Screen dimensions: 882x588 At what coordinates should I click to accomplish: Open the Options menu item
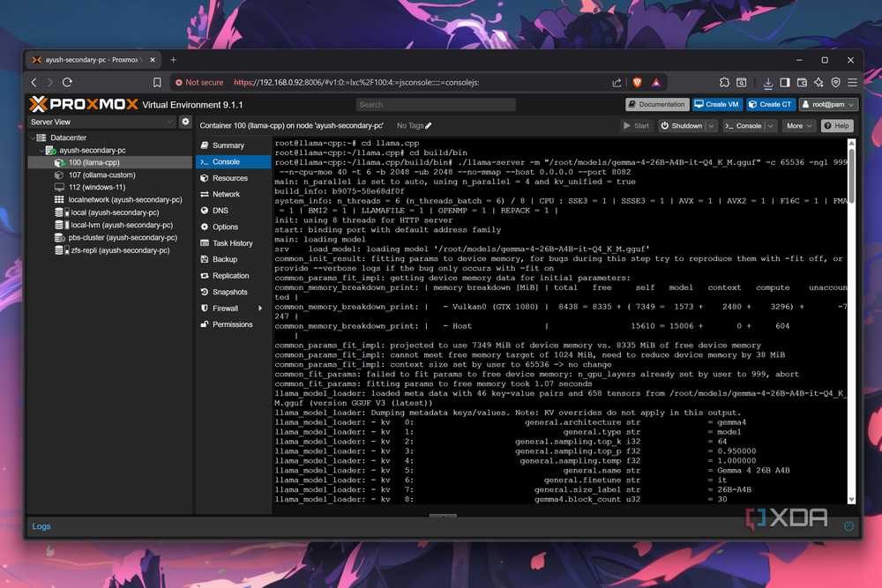233,227
